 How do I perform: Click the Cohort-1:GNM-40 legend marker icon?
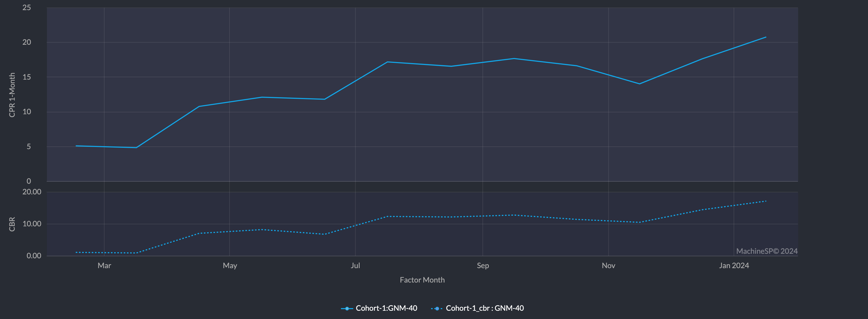point(347,308)
